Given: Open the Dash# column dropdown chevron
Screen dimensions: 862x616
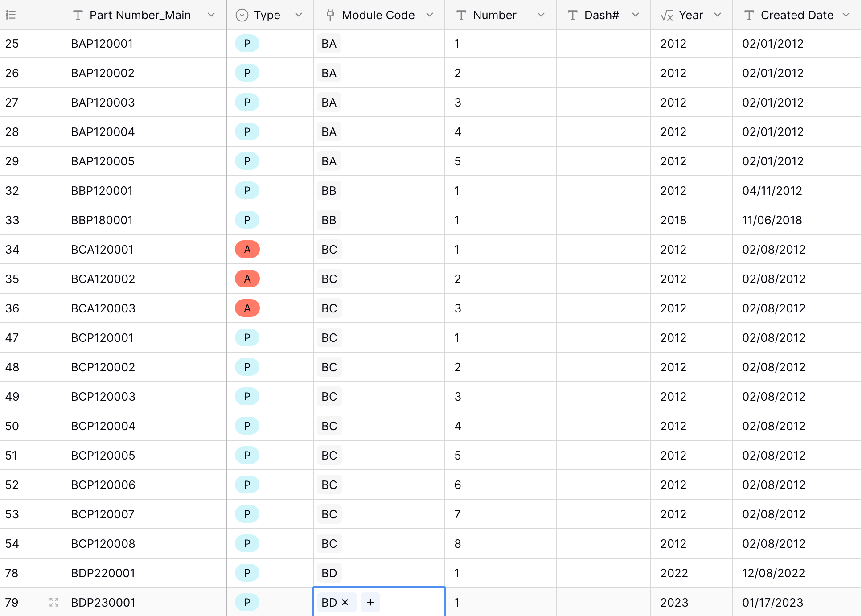Looking at the screenshot, I should click(636, 15).
